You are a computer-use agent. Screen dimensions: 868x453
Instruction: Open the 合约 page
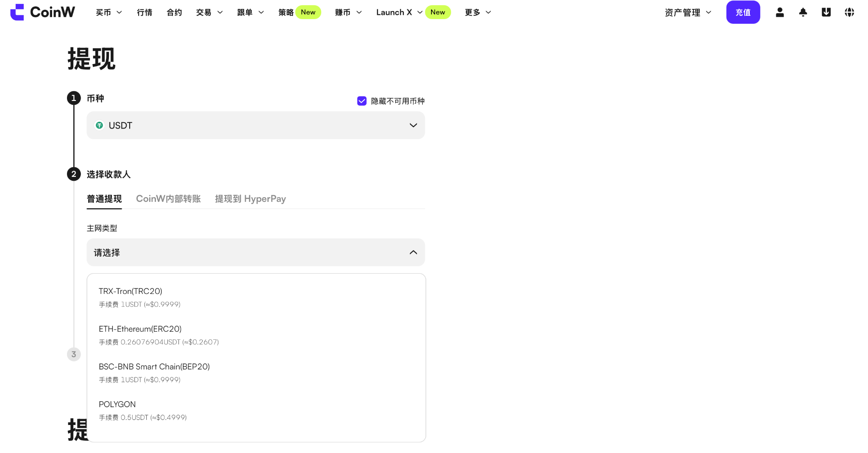pos(174,12)
